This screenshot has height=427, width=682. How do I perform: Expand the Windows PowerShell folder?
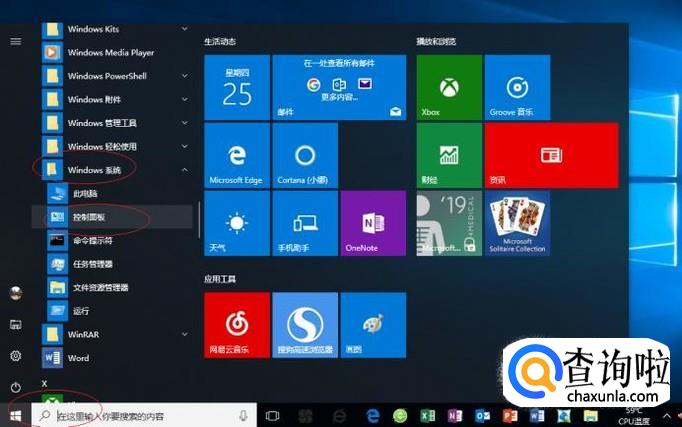(x=185, y=76)
